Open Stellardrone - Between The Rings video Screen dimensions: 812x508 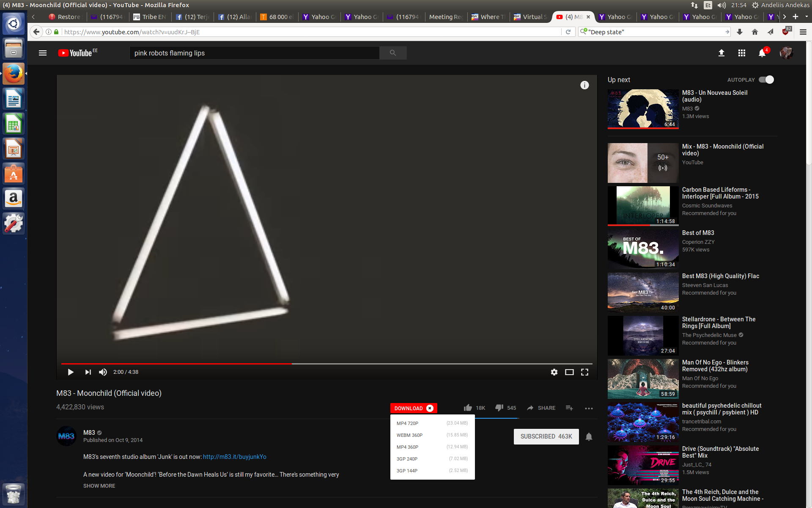tap(719, 323)
